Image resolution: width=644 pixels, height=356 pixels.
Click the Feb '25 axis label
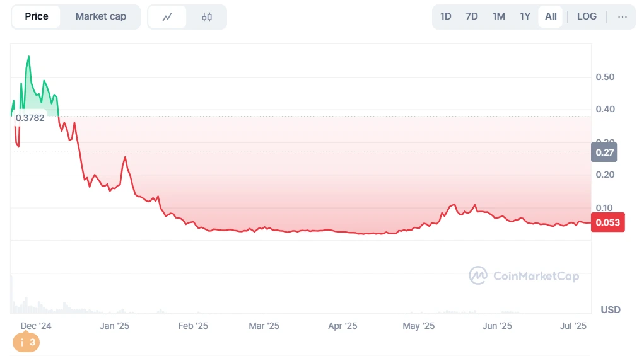click(x=192, y=326)
